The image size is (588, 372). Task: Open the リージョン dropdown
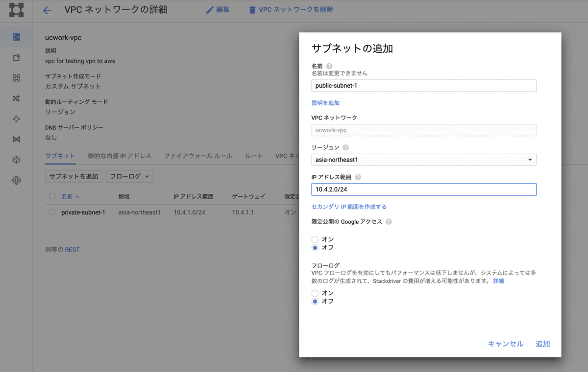tap(423, 160)
